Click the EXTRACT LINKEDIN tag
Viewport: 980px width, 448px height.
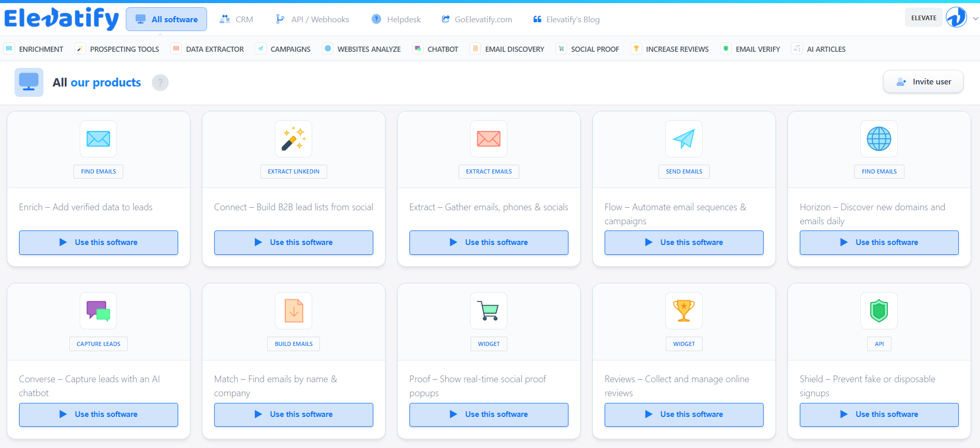(x=294, y=171)
